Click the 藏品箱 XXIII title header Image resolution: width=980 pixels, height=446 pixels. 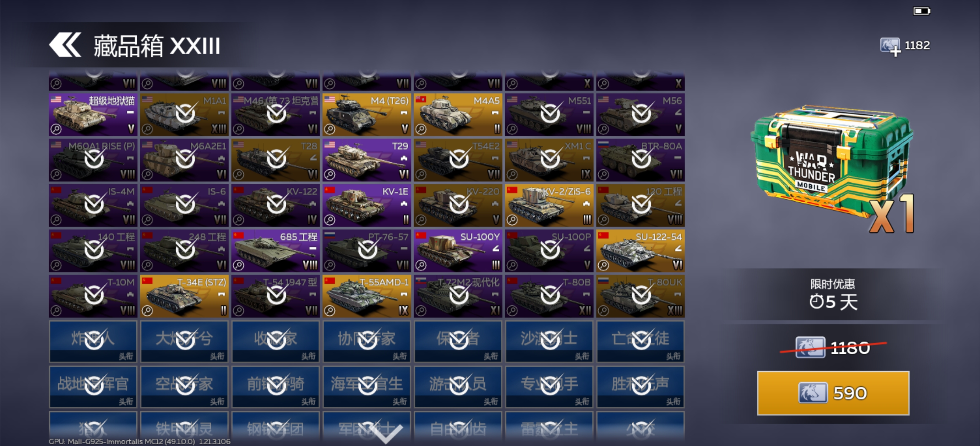[157, 46]
